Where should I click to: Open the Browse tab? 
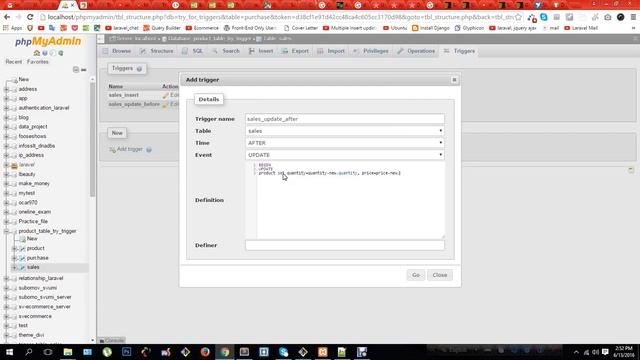[x=117, y=51]
